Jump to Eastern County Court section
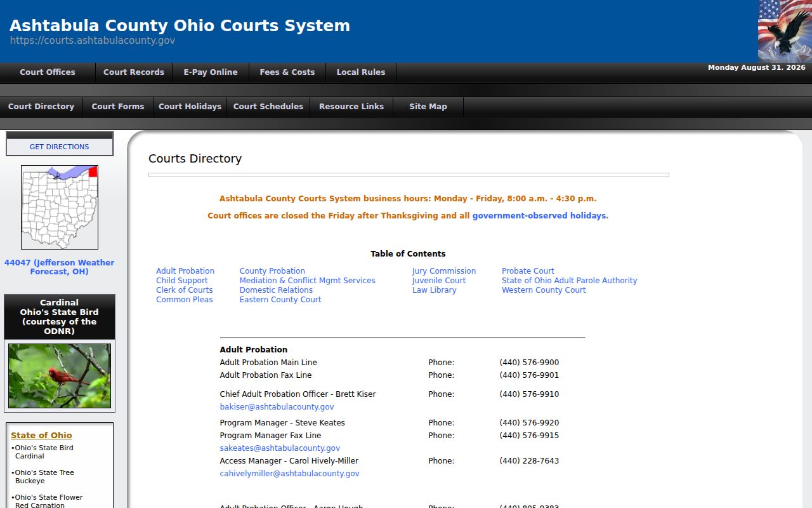 tap(280, 300)
